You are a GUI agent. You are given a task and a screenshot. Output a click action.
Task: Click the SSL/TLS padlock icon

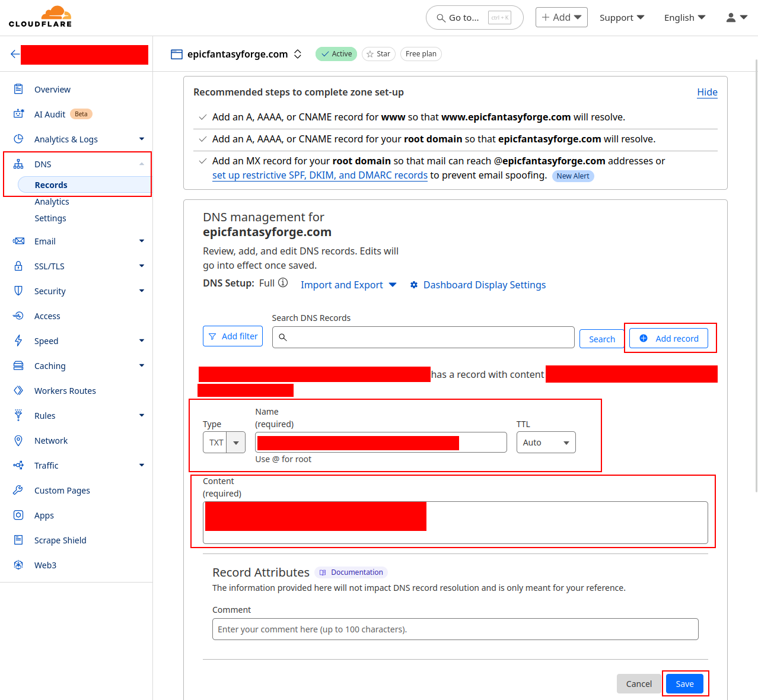tap(18, 266)
